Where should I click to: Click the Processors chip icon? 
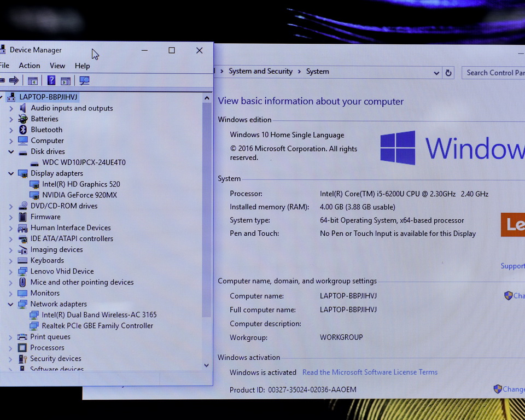coord(22,348)
